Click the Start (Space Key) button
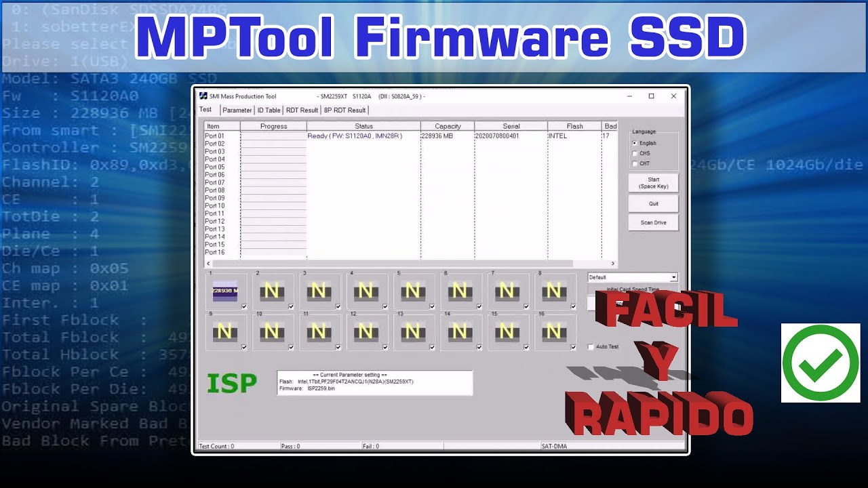The width and height of the screenshot is (868, 488). coord(654,183)
